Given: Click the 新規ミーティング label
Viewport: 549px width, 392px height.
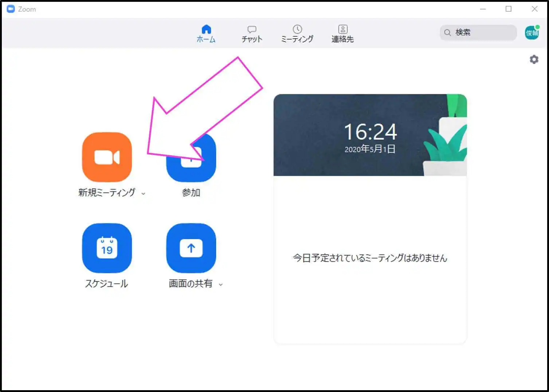Looking at the screenshot, I should point(107,192).
